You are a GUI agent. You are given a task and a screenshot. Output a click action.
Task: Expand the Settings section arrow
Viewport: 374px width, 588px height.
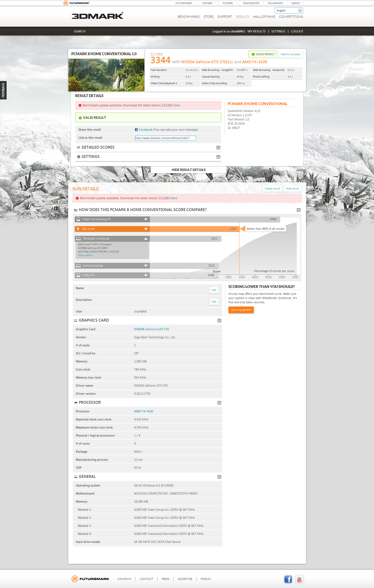point(218,157)
